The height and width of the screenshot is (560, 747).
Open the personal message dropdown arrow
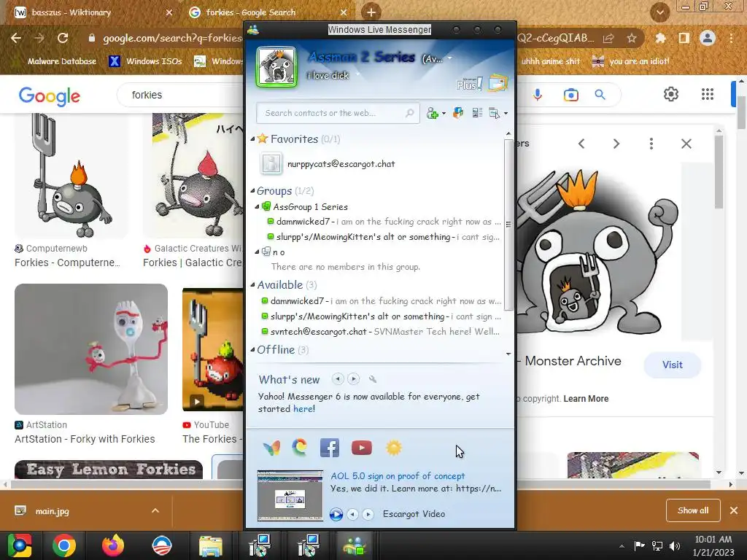(x=357, y=75)
